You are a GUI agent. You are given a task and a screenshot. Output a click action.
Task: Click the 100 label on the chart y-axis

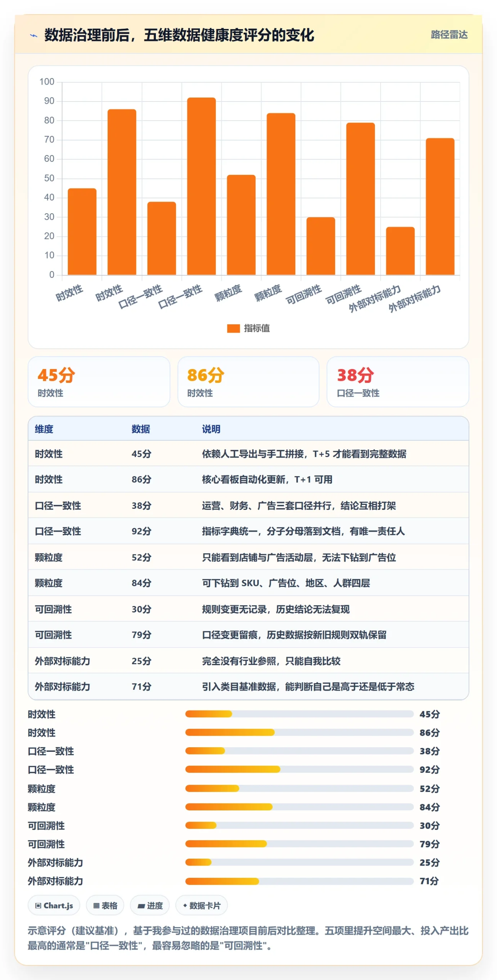click(47, 82)
